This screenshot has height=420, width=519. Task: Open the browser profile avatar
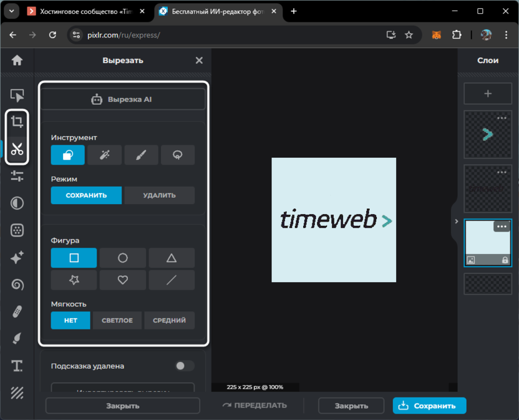(x=486, y=35)
